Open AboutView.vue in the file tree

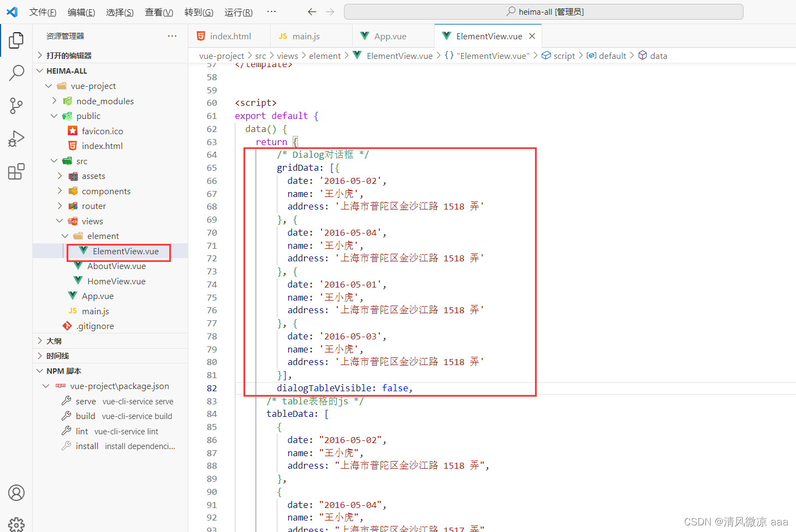pos(116,266)
